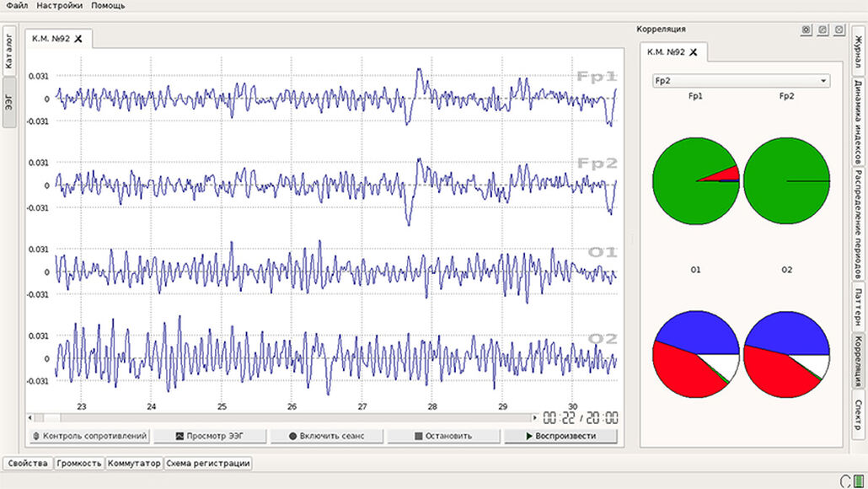
Task: Close the К.М. №92 tab inside the Корреляция panel
Action: (694, 52)
